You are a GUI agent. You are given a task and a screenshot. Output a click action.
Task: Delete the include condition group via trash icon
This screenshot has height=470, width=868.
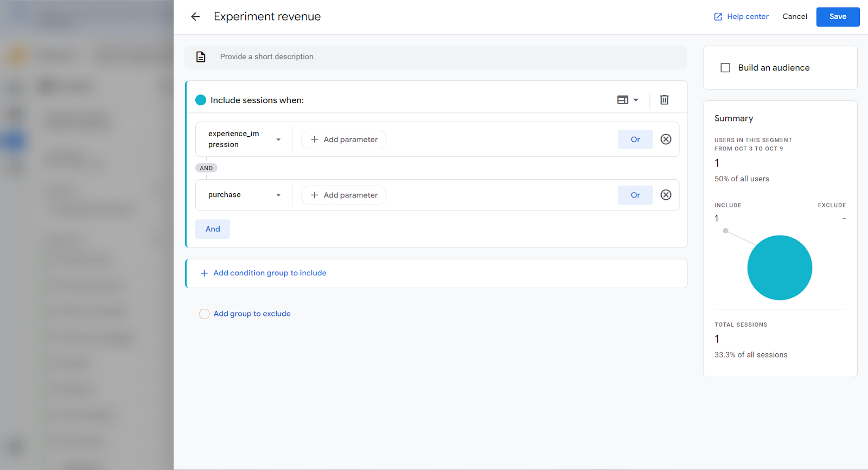(664, 100)
